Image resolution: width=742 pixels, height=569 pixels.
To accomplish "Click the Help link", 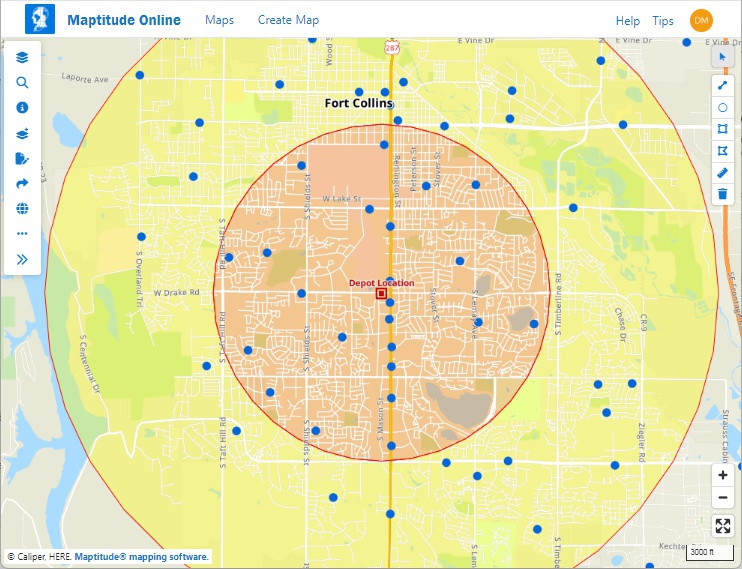I will pyautogui.click(x=627, y=21).
